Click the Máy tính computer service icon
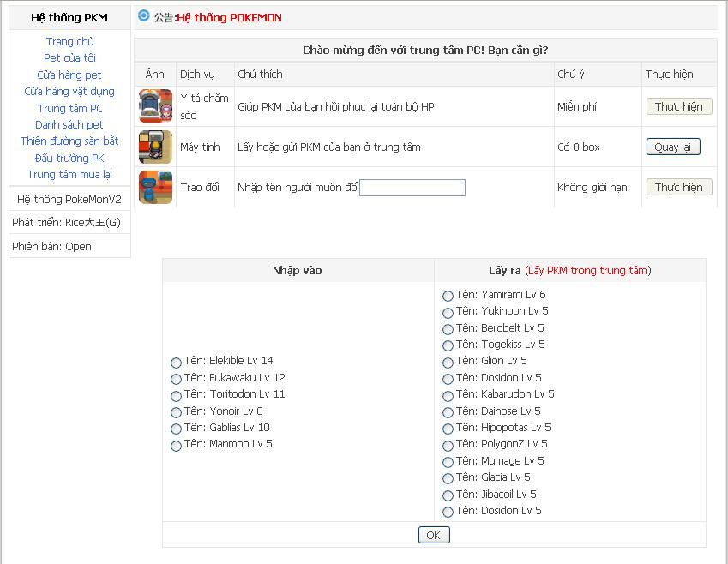Screen dimensions: 728x564 (x=155, y=147)
